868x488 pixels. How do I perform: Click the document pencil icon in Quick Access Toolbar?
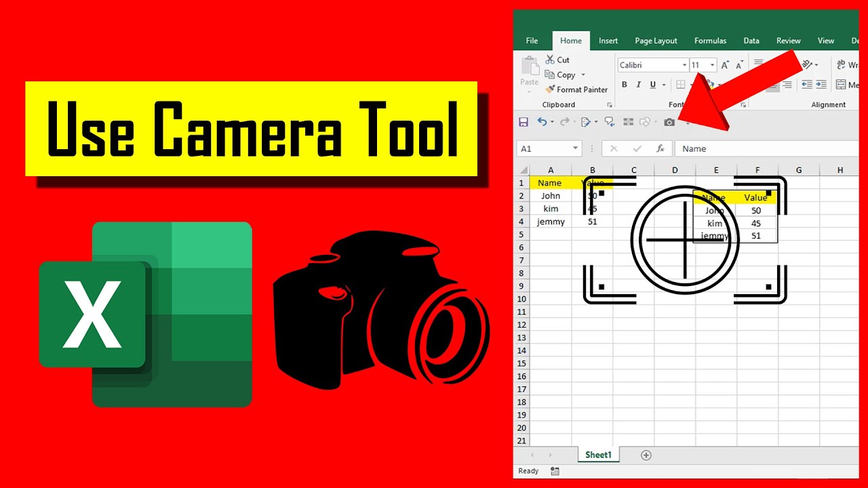[x=586, y=122]
